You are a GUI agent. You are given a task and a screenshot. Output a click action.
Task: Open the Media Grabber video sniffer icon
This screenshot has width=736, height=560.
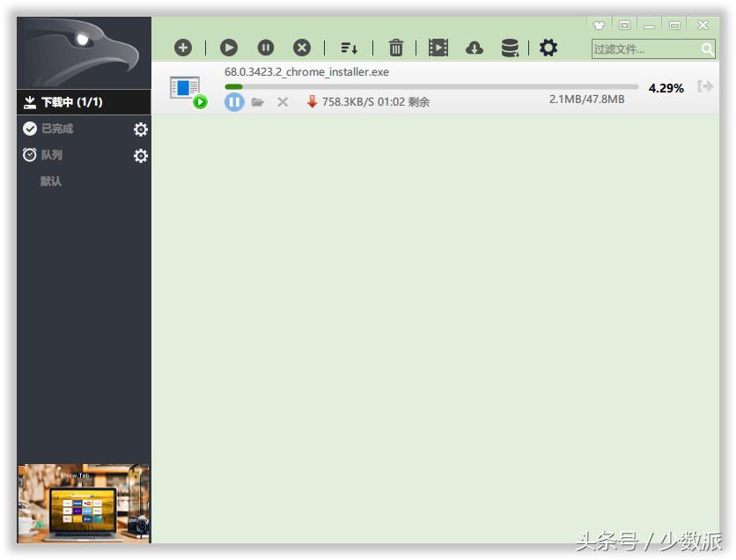pyautogui.click(x=438, y=48)
